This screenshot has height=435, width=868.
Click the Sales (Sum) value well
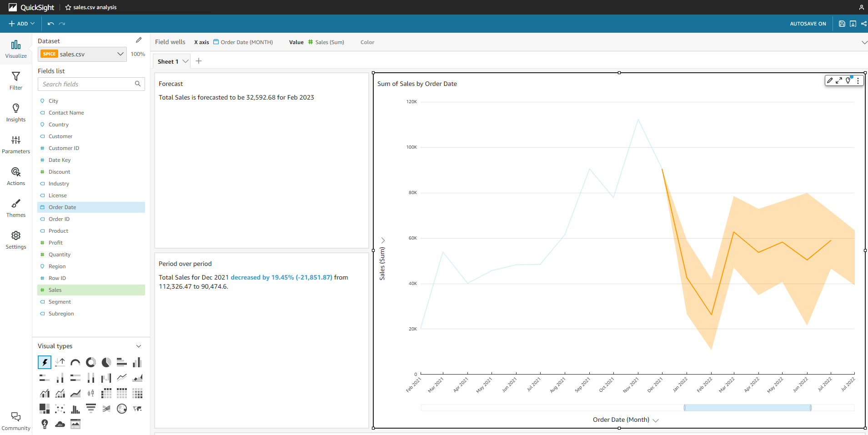tap(326, 42)
